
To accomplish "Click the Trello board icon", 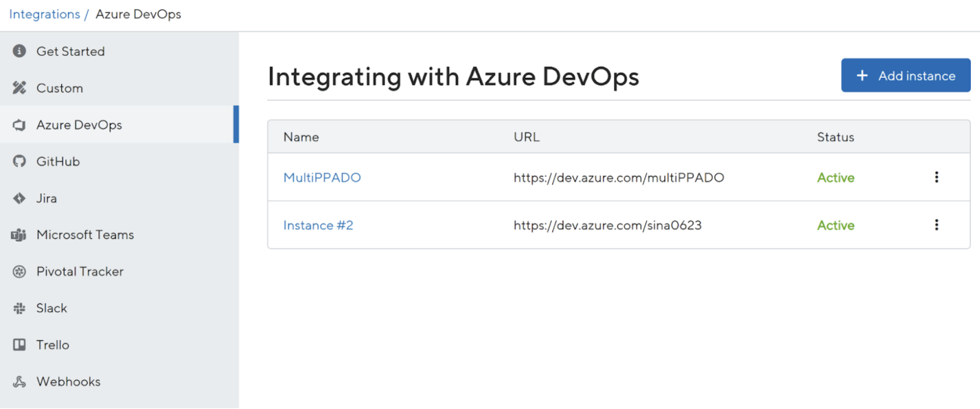I will point(19,345).
